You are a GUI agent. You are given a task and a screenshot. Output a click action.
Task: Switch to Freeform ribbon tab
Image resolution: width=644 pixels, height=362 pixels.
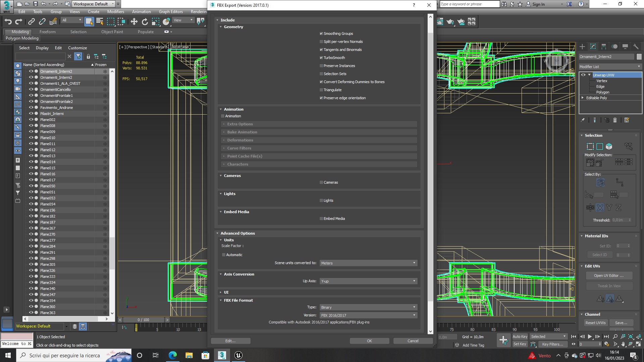pos(47,32)
